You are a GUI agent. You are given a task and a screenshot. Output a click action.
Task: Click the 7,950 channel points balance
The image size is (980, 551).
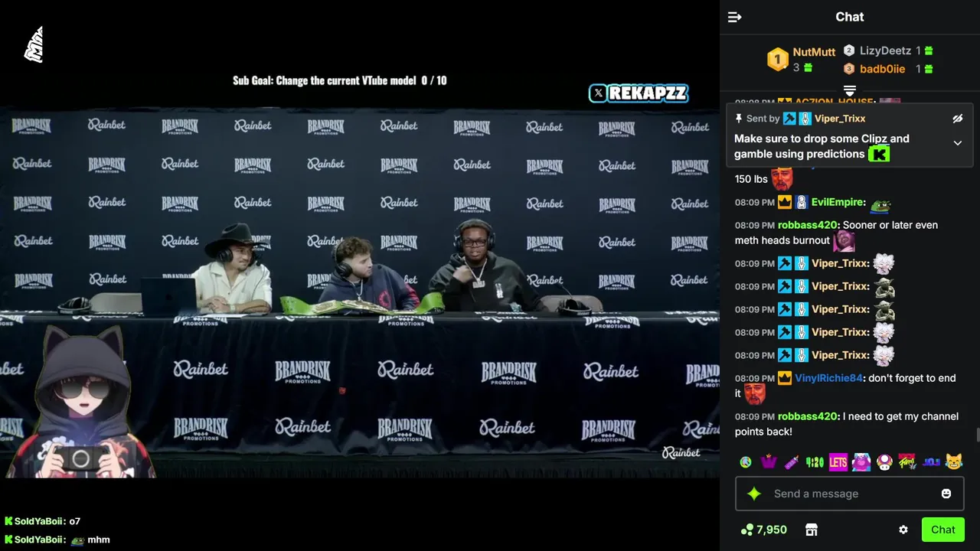click(x=764, y=530)
